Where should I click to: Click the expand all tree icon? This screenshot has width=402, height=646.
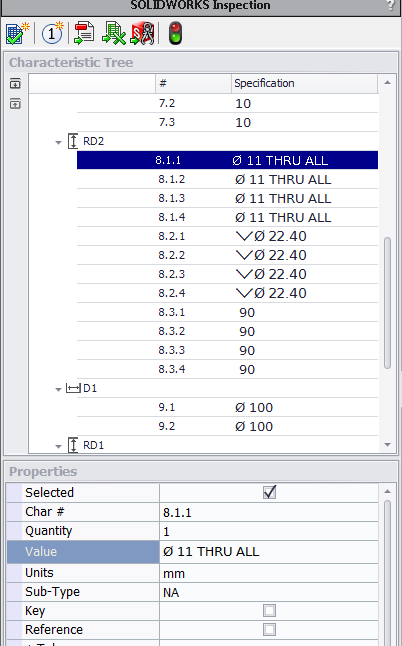pos(15,84)
